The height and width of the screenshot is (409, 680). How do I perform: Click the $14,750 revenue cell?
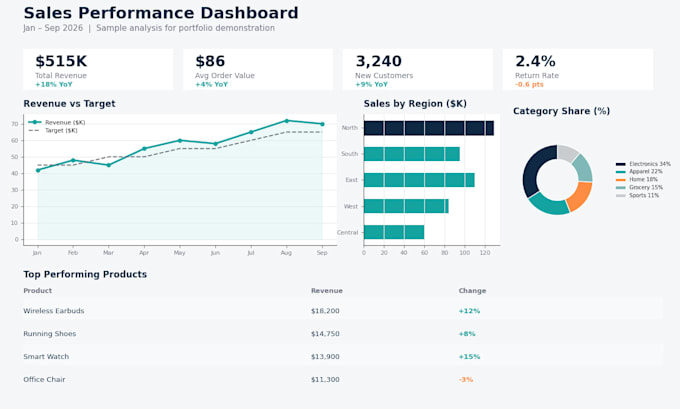(x=325, y=334)
